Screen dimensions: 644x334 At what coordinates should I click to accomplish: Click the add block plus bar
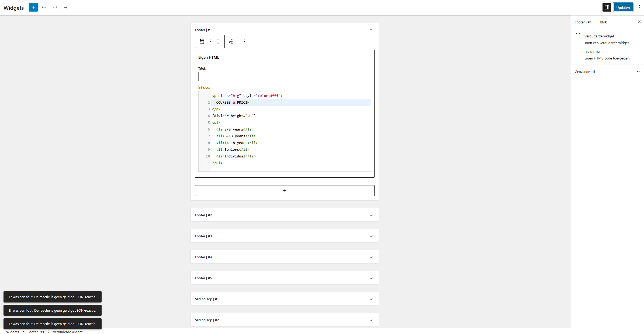(285, 191)
